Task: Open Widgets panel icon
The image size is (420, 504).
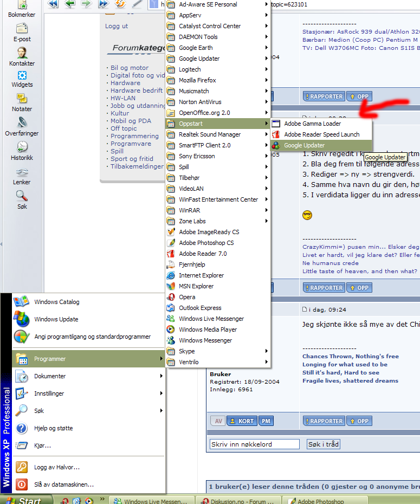Action: click(x=22, y=75)
